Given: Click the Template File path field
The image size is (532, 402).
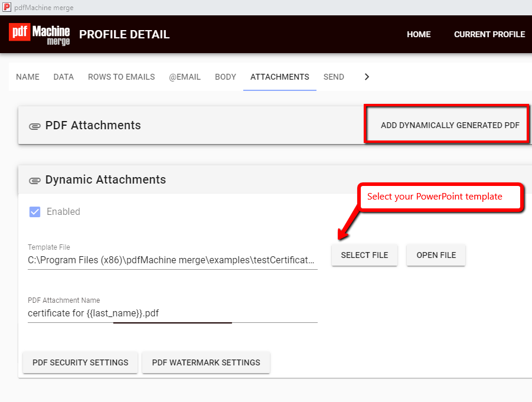Looking at the screenshot, I should (172, 260).
